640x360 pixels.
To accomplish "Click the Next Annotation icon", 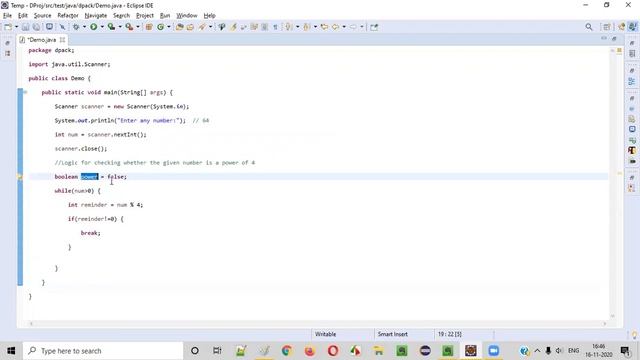I will [x=289, y=27].
